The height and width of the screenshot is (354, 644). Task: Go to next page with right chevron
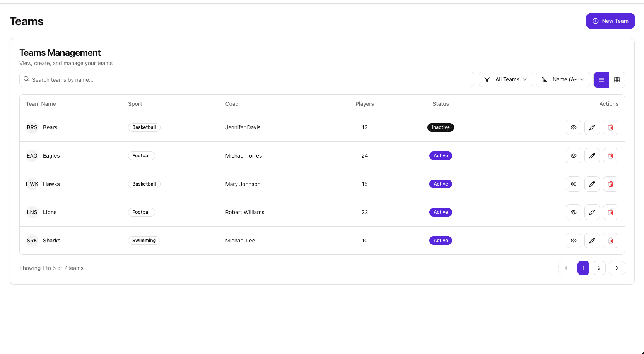[617, 268]
